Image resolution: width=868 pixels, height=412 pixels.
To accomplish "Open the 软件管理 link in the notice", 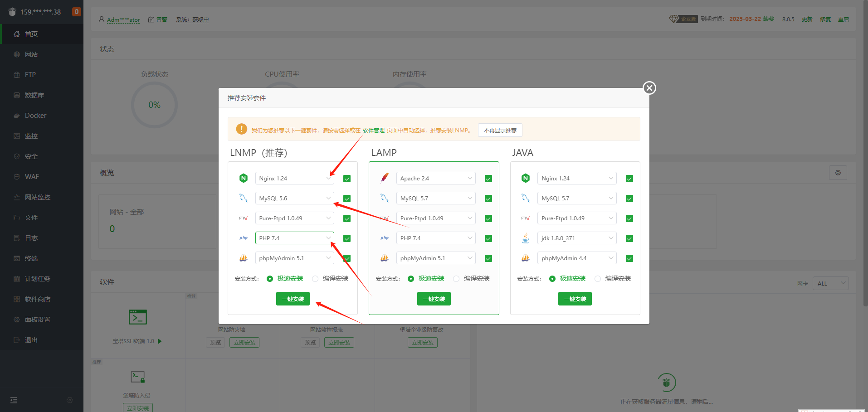I will (x=374, y=130).
